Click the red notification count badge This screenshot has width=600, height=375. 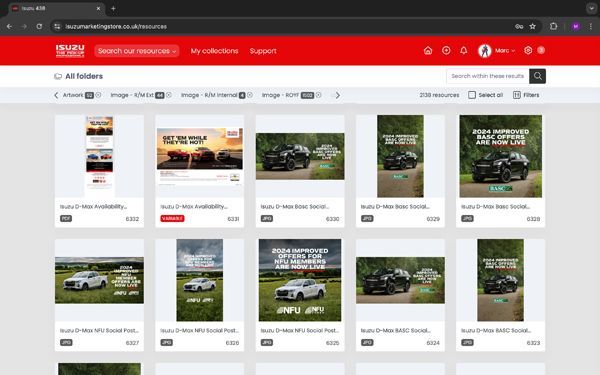pyautogui.click(x=541, y=50)
